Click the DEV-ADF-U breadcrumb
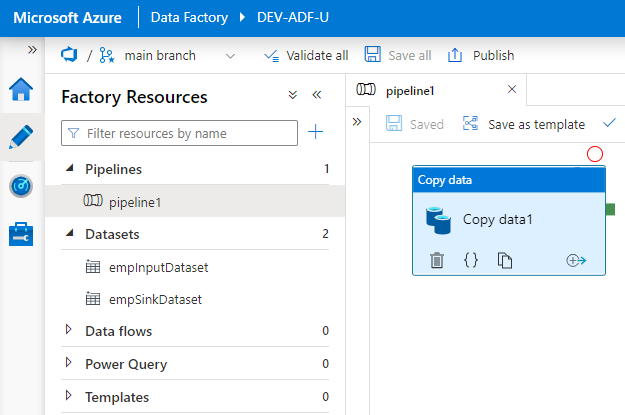The height and width of the screenshot is (415, 625). (293, 18)
